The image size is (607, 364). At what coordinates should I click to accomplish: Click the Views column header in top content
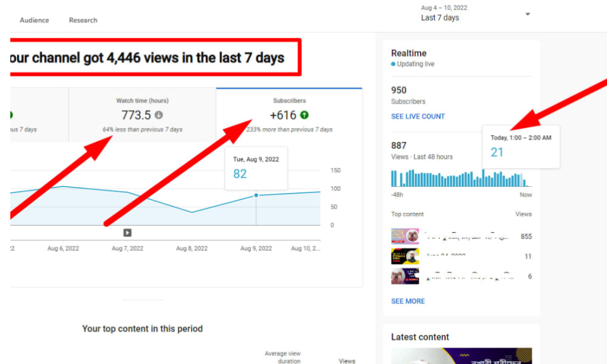coord(347,361)
